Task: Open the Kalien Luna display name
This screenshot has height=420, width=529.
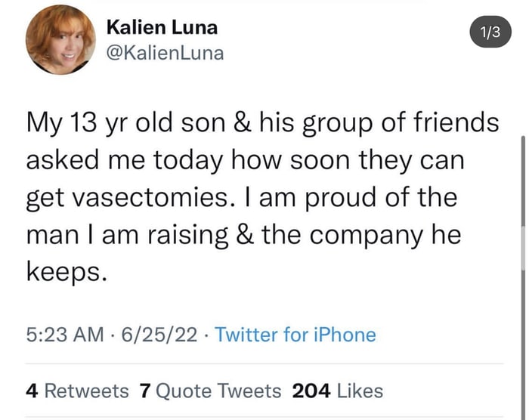Action: 162,28
